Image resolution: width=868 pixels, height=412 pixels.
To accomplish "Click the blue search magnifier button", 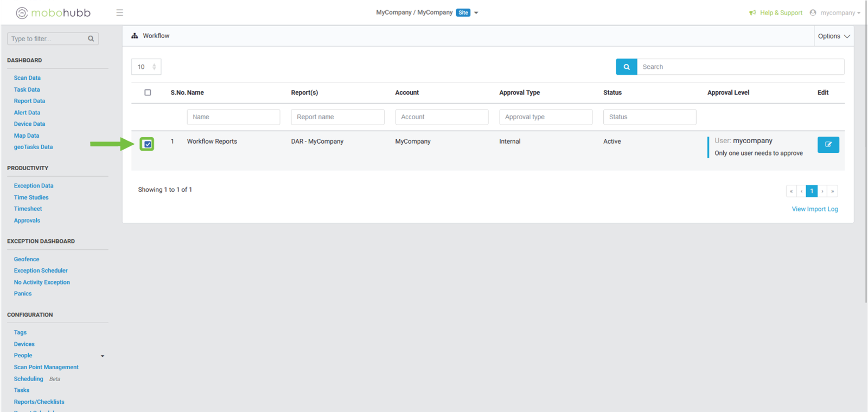I will pos(626,67).
